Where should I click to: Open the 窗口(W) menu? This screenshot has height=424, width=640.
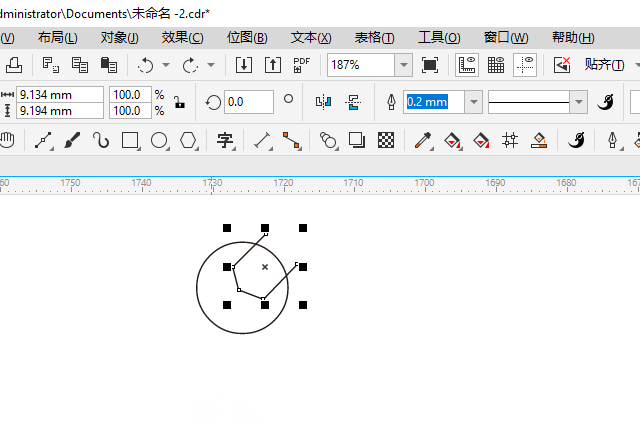click(x=506, y=38)
